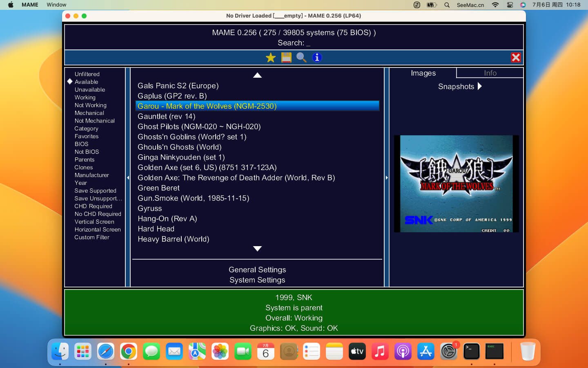Select the Favorites filter in sidebar
Viewport: 588px width, 368px height.
pyautogui.click(x=86, y=136)
